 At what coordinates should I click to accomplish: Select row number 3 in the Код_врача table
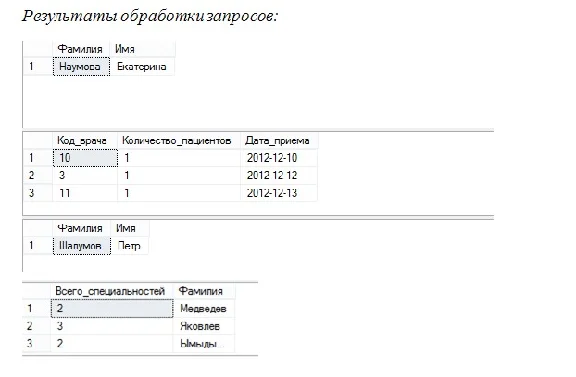click(38, 193)
